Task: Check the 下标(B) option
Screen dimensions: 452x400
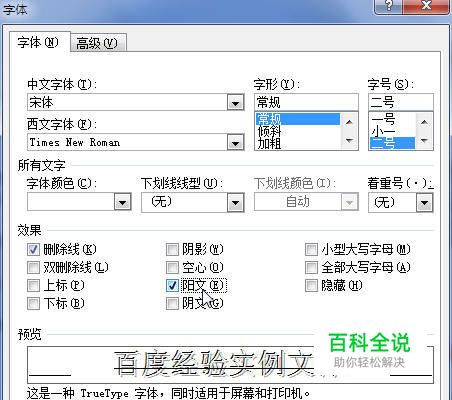Action: pos(33,303)
